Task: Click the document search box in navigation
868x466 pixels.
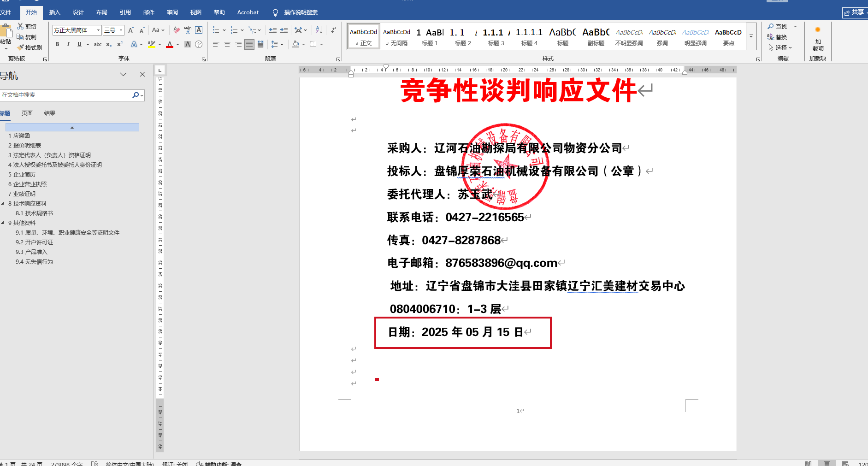Action: [66, 95]
